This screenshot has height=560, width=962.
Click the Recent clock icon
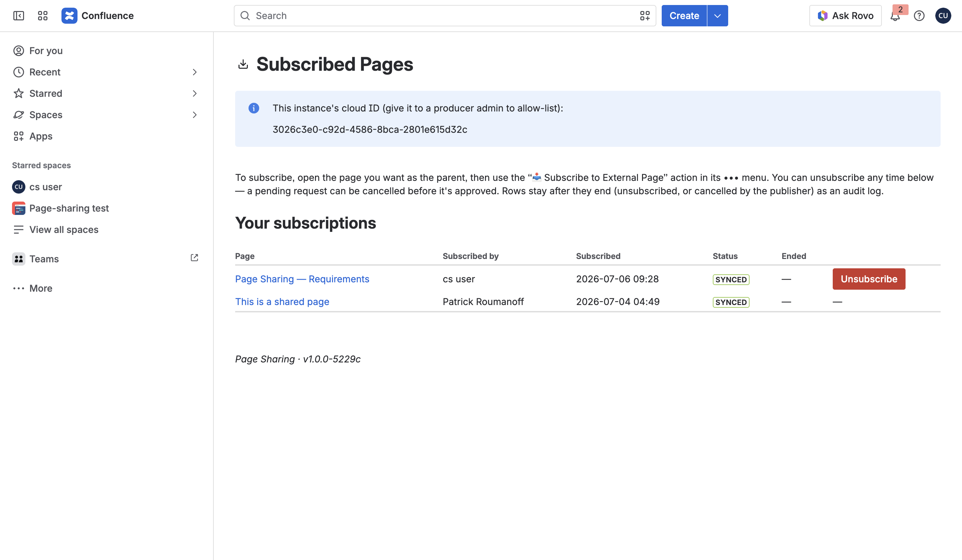(18, 72)
